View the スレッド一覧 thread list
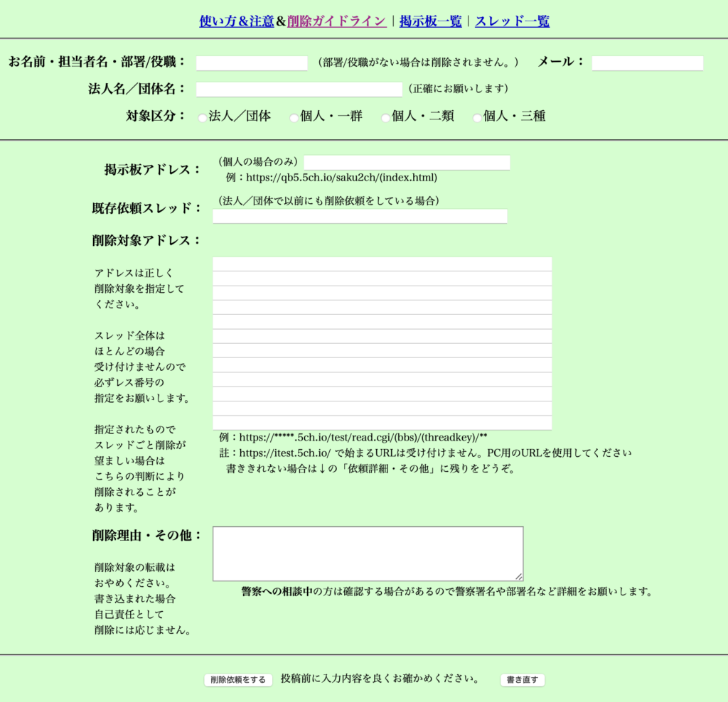This screenshot has width=728, height=702. pos(513,21)
